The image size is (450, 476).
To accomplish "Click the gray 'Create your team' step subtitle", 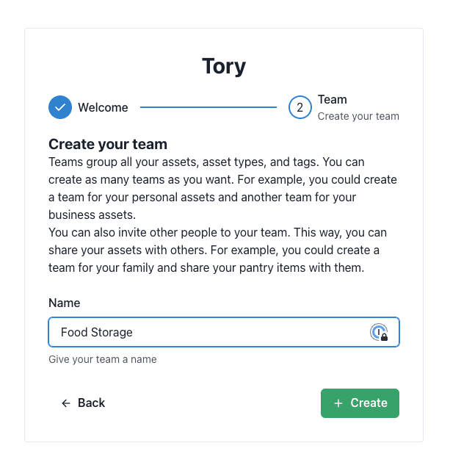I will [x=358, y=116].
